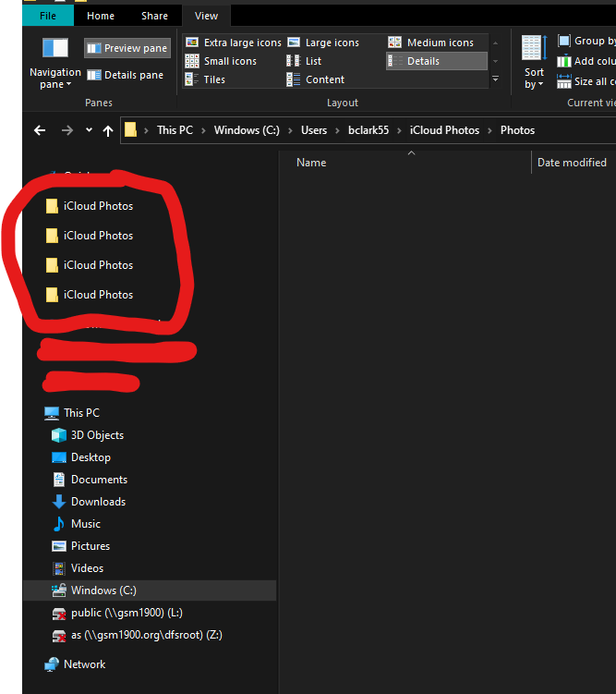Switch to Tiles layout

[205, 79]
